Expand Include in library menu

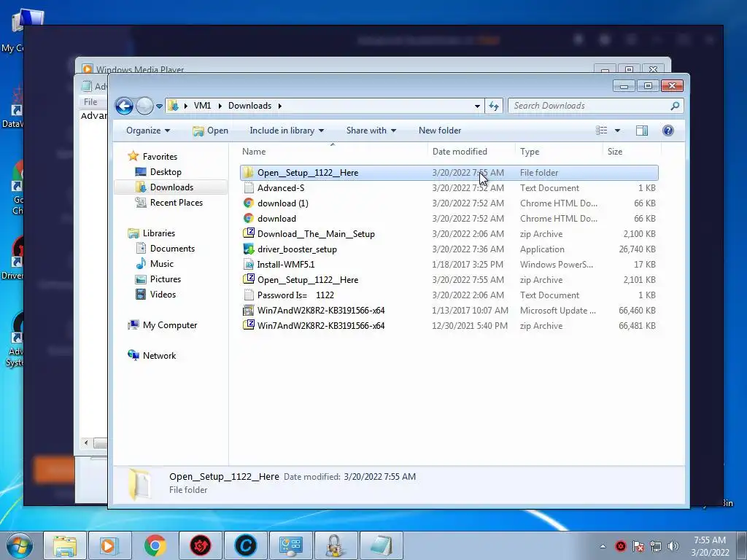286,131
